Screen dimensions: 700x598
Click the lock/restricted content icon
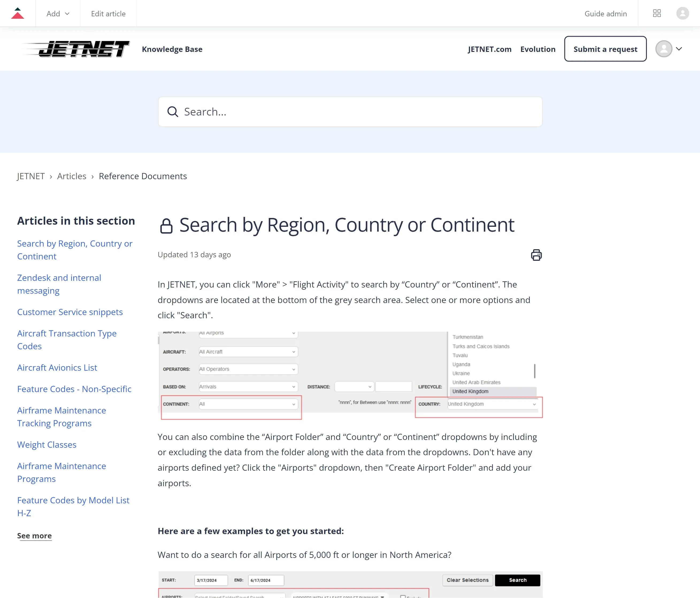tap(166, 226)
